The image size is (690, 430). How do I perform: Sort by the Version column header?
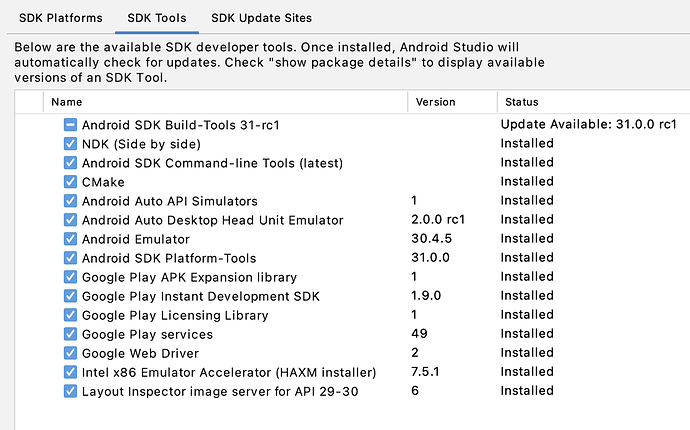point(435,102)
